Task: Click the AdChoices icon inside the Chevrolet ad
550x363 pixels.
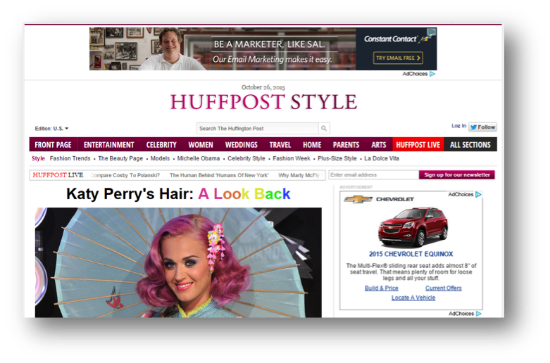Action: [478, 195]
